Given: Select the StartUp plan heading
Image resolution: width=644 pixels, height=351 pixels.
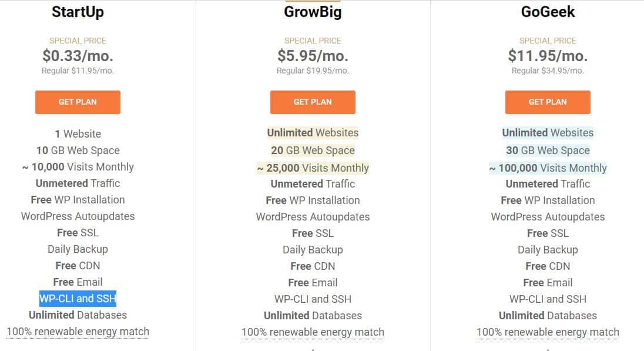Looking at the screenshot, I should click(x=78, y=12).
